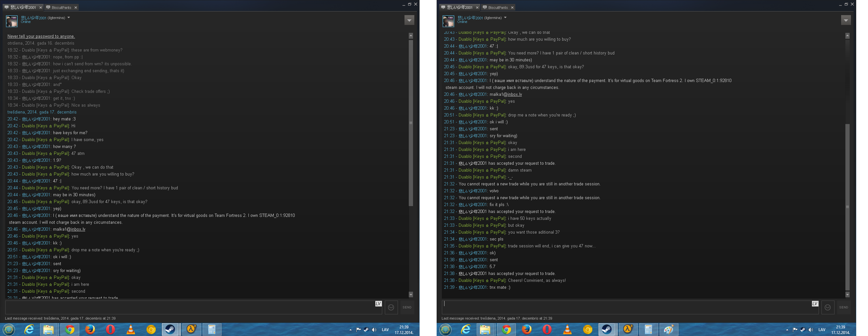Open the chat options dropdown button in the right window
The image size is (868, 336).
[846, 20]
